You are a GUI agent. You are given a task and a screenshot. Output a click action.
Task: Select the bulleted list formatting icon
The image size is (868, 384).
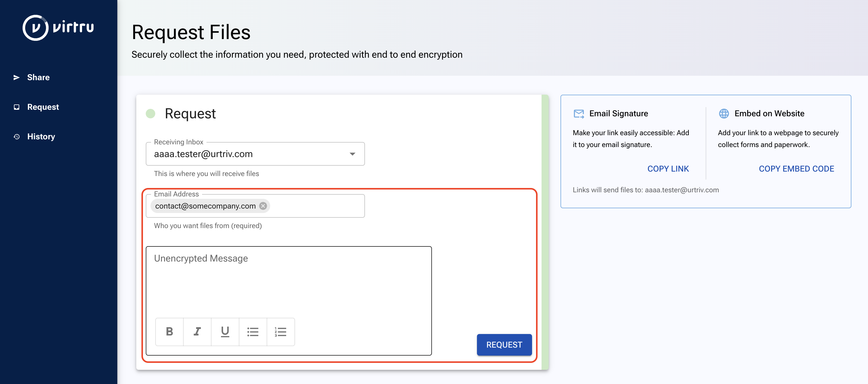coord(253,332)
